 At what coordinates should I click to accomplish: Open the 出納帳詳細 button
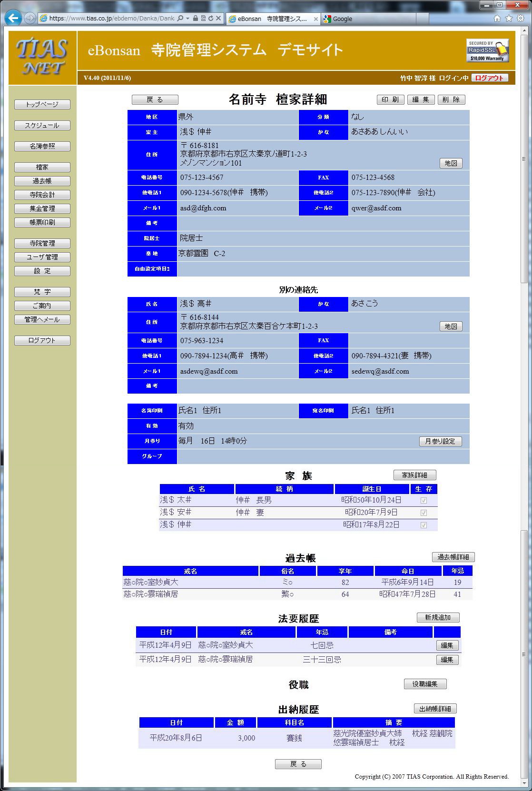click(435, 709)
